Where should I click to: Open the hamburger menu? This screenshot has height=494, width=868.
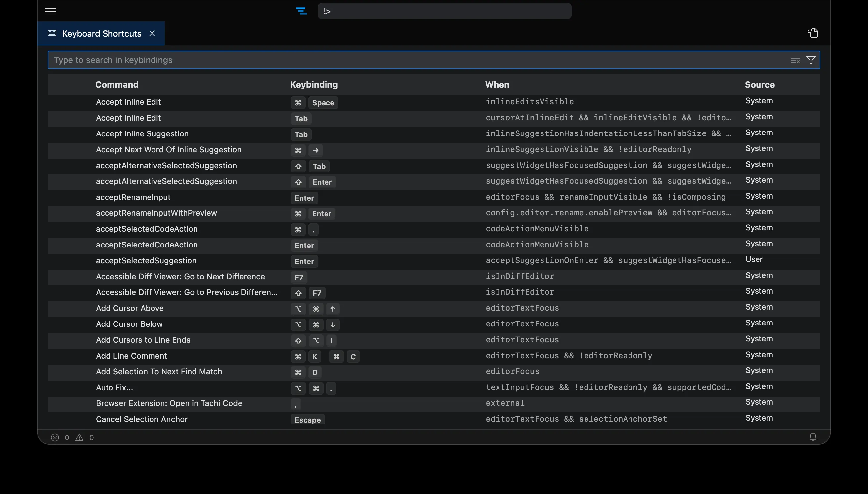(50, 11)
